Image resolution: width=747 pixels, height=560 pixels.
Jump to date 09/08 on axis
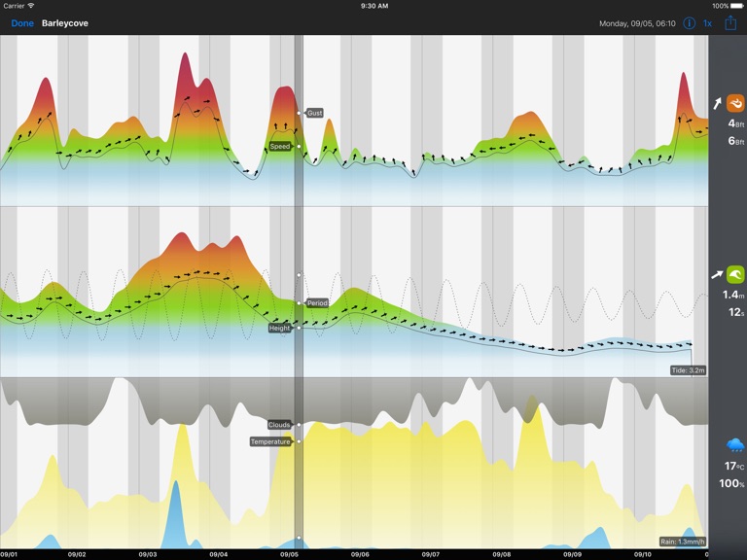click(501, 554)
